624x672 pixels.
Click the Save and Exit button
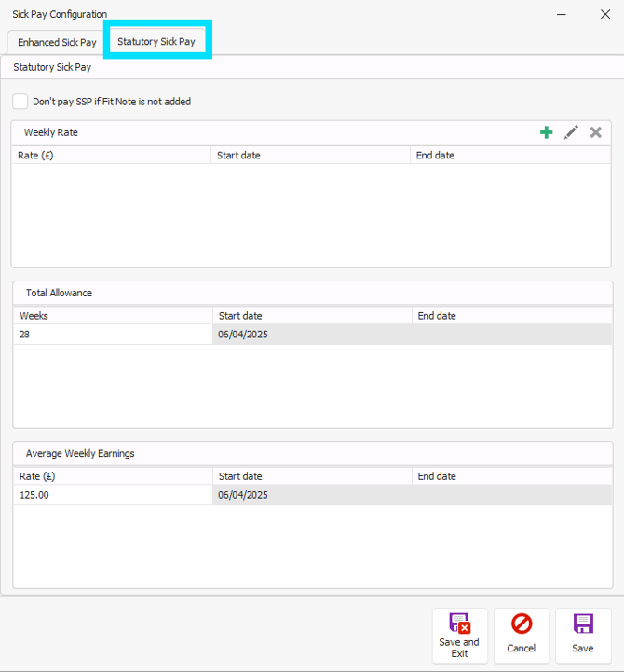point(459,636)
